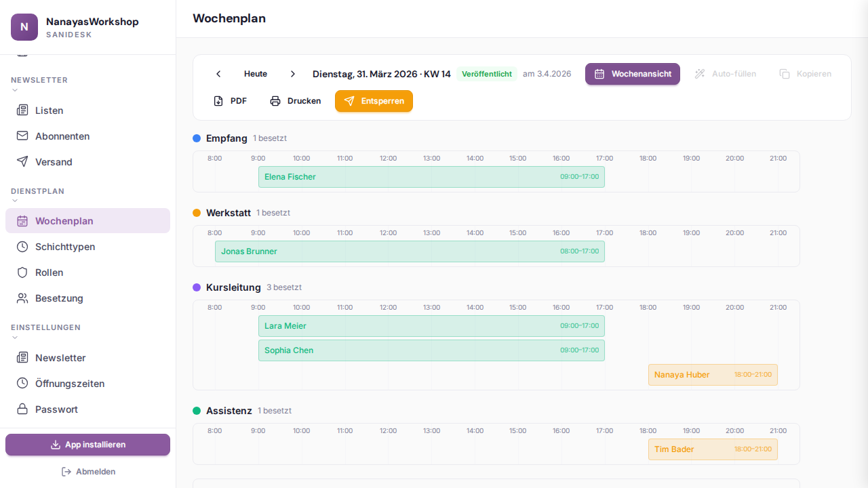Click the Versand paper plane icon

(22, 162)
